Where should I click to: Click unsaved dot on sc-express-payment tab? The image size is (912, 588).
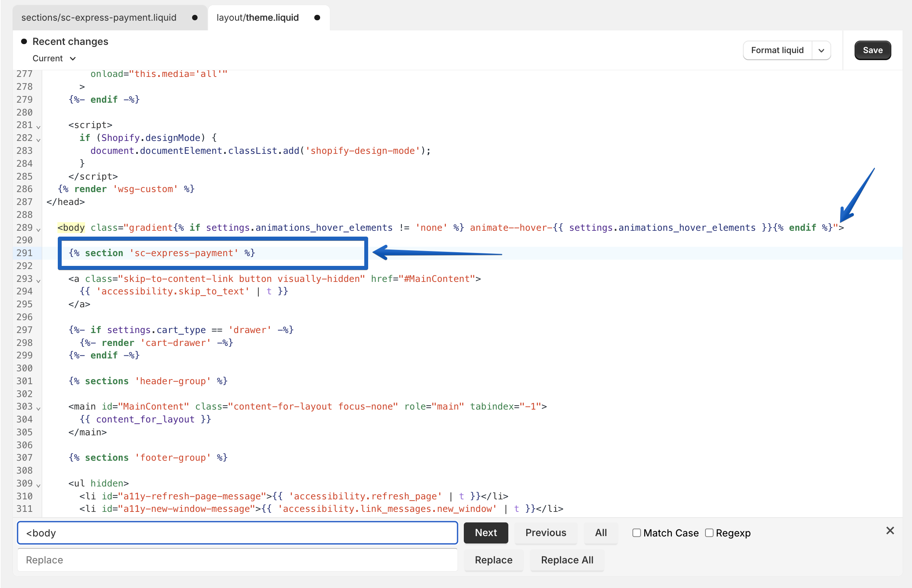[x=195, y=18]
